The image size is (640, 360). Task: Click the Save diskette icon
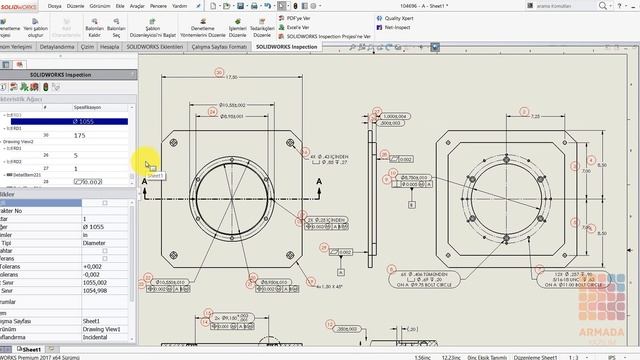pos(240,6)
